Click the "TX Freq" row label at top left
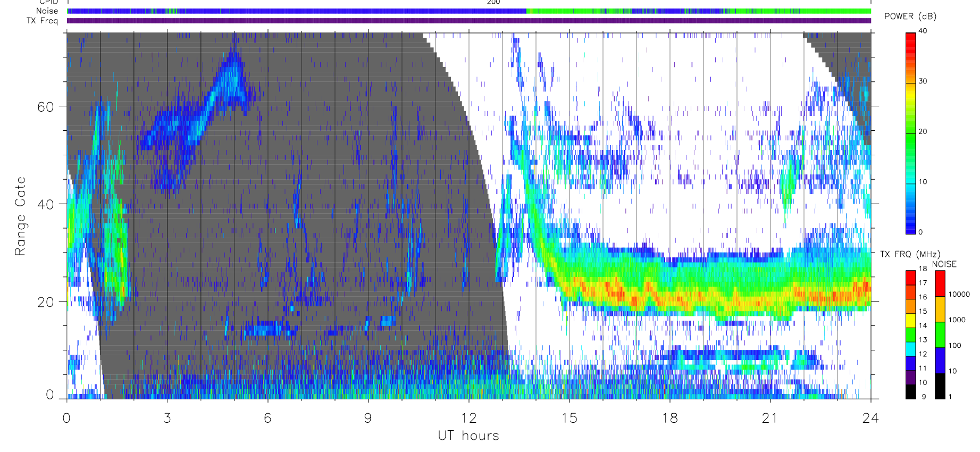 coord(43,21)
